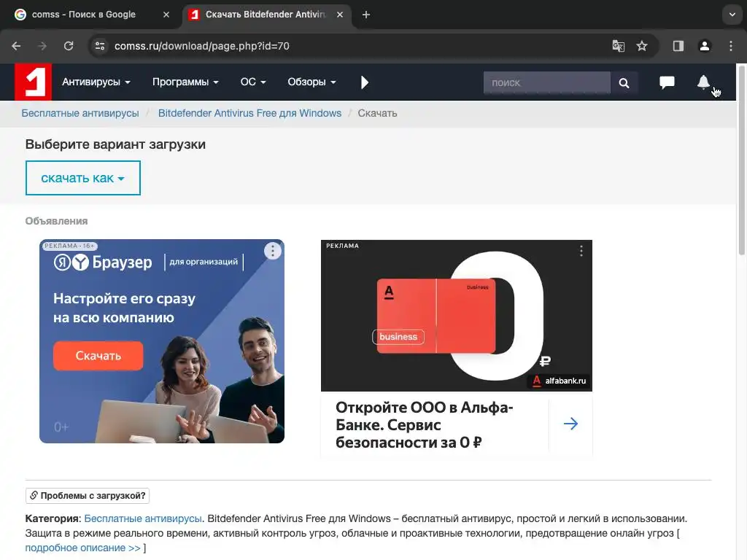Image resolution: width=747 pixels, height=560 pixels.
Task: Open 'Bitdefender Antivirus Free для Windows' breadcrumb
Action: (x=249, y=113)
